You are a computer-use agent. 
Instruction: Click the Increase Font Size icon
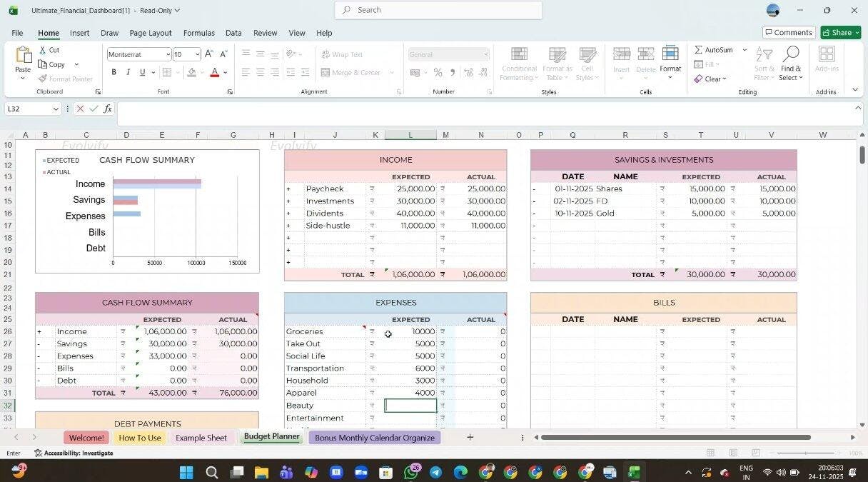pyautogui.click(x=208, y=54)
